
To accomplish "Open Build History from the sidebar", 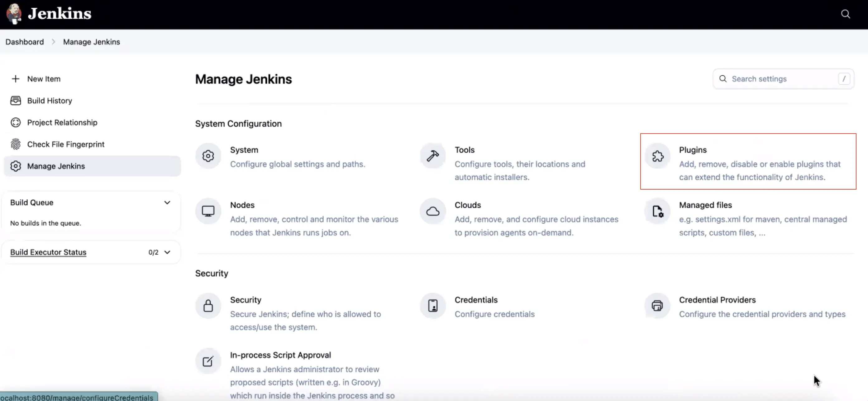I will 92,101.
